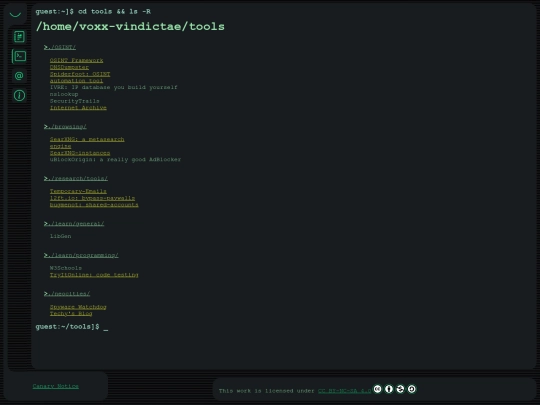The height and width of the screenshot is (405, 540).
Task: Click the SecurityTrails entry
Action: 75,101
